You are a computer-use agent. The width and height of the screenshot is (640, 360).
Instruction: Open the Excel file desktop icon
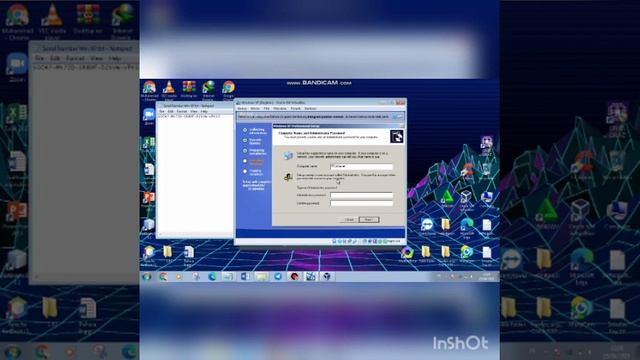(x=149, y=142)
